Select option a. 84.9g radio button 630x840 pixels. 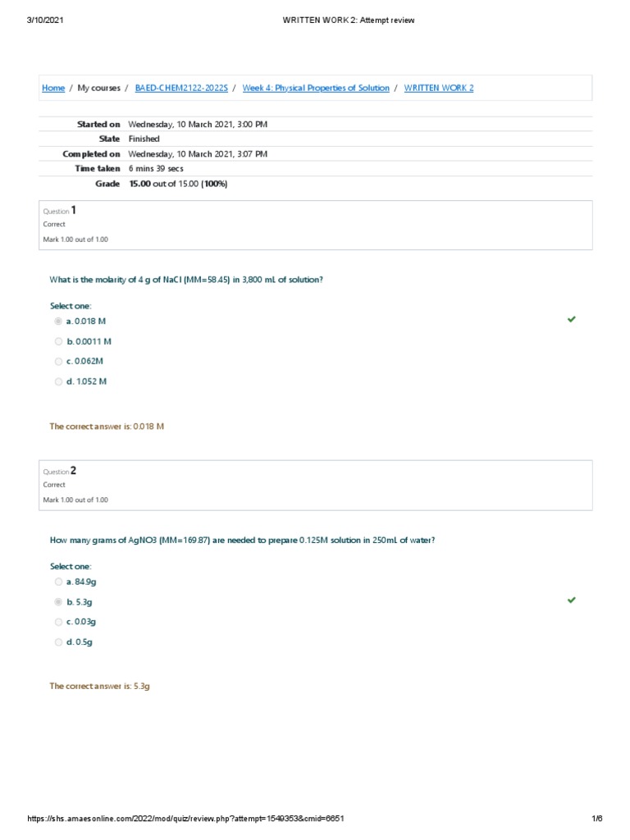(58, 582)
